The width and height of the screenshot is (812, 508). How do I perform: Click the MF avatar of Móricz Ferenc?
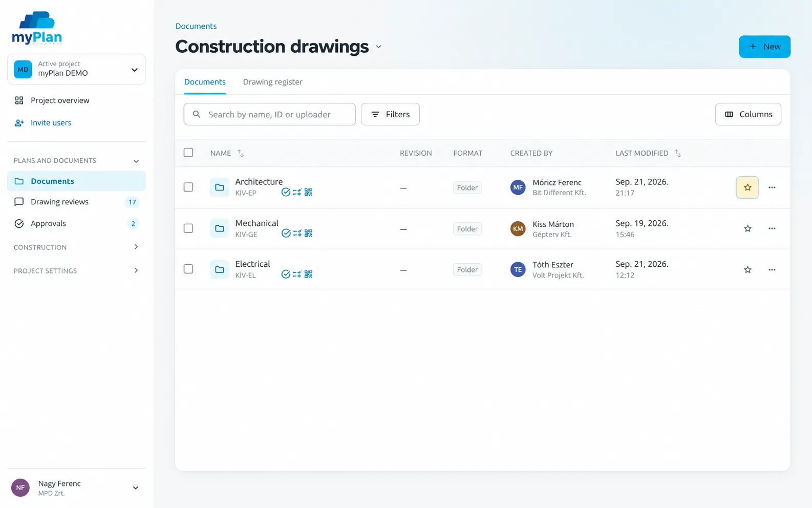518,187
